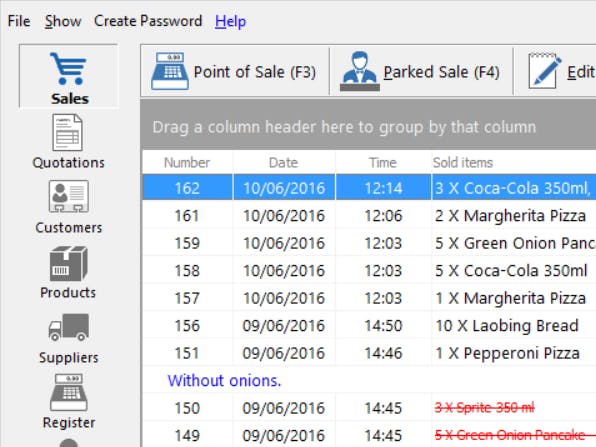Screen dimensions: 596x447
Task: Click the Help menu link
Action: click(230, 21)
